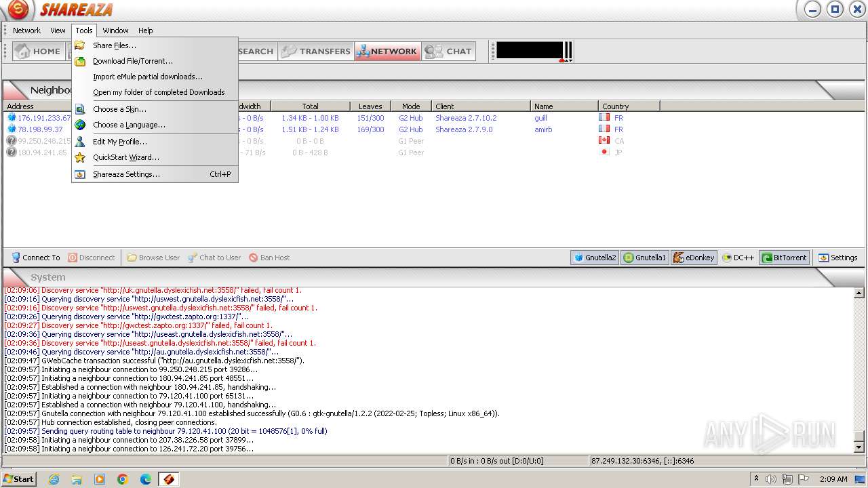
Task: Click the Choose a Skin icon
Action: click(80, 109)
